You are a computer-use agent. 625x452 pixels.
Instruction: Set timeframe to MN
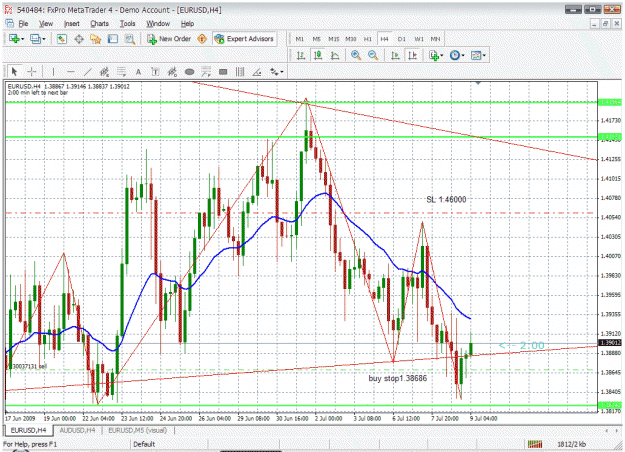[x=435, y=39]
